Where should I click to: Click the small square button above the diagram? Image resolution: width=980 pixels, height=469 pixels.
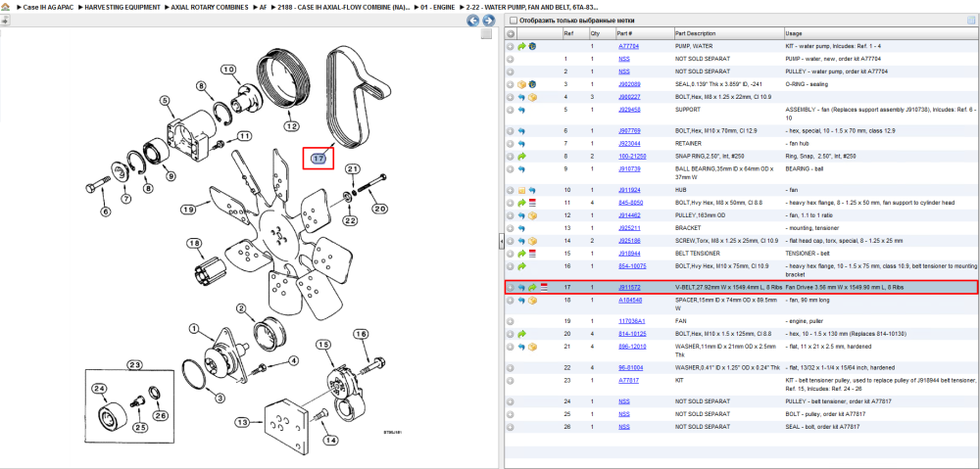click(x=486, y=34)
